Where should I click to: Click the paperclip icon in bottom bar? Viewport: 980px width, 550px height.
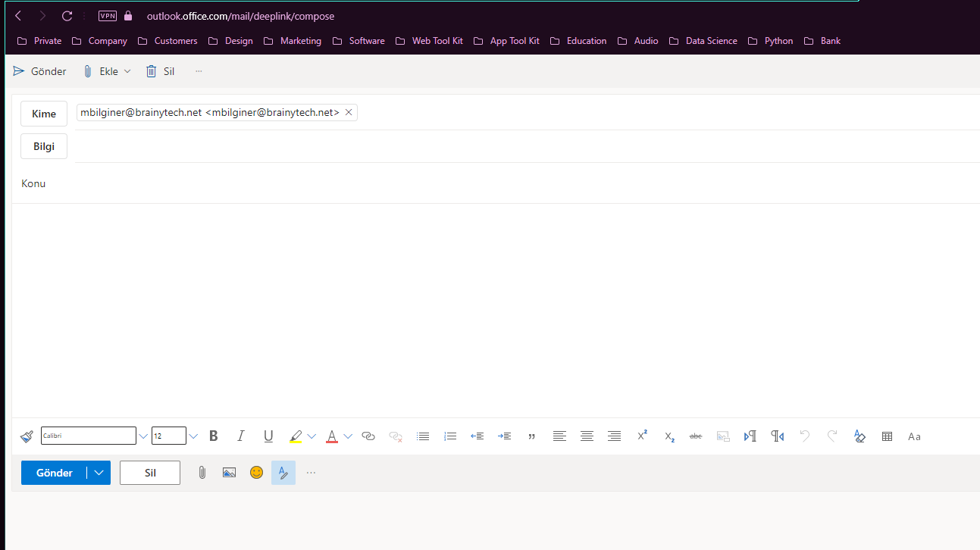[202, 473]
